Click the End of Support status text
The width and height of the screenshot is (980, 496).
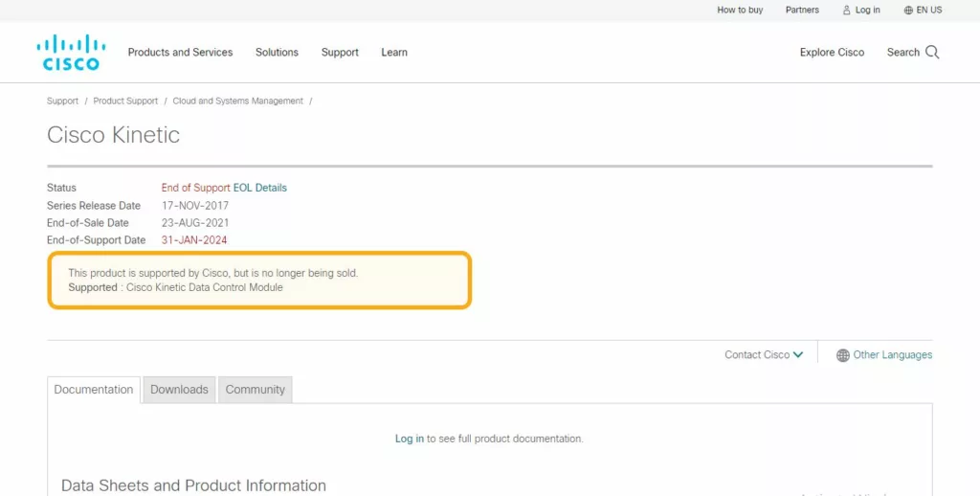pyautogui.click(x=195, y=188)
